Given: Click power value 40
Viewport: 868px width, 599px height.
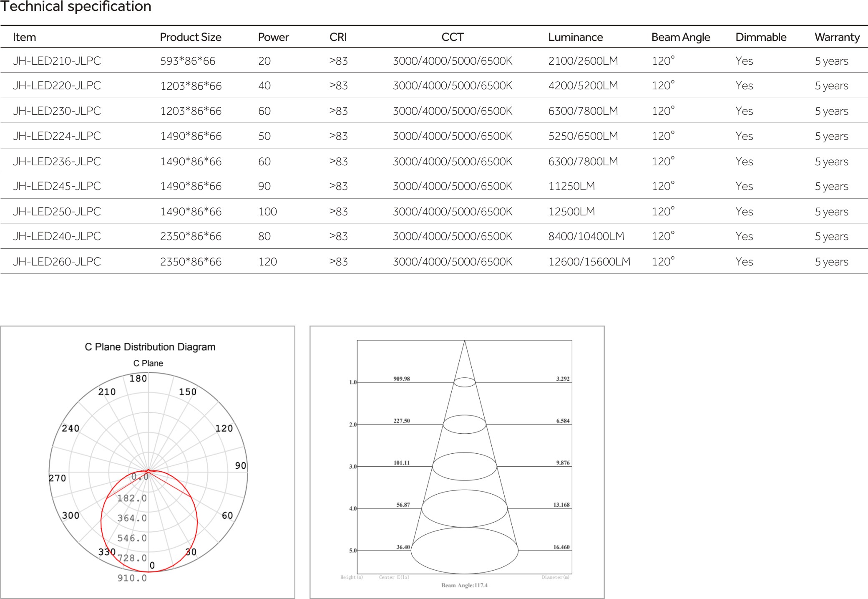Looking at the screenshot, I should point(264,86).
